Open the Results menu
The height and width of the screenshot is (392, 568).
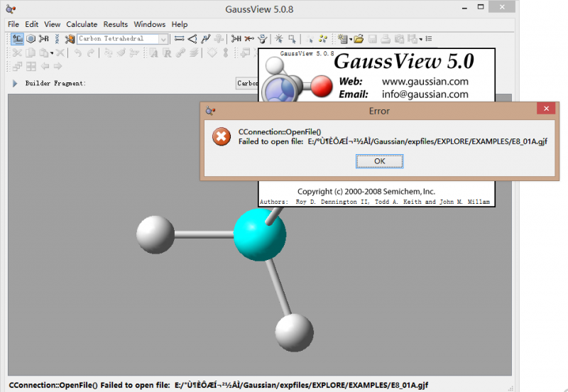(x=116, y=24)
